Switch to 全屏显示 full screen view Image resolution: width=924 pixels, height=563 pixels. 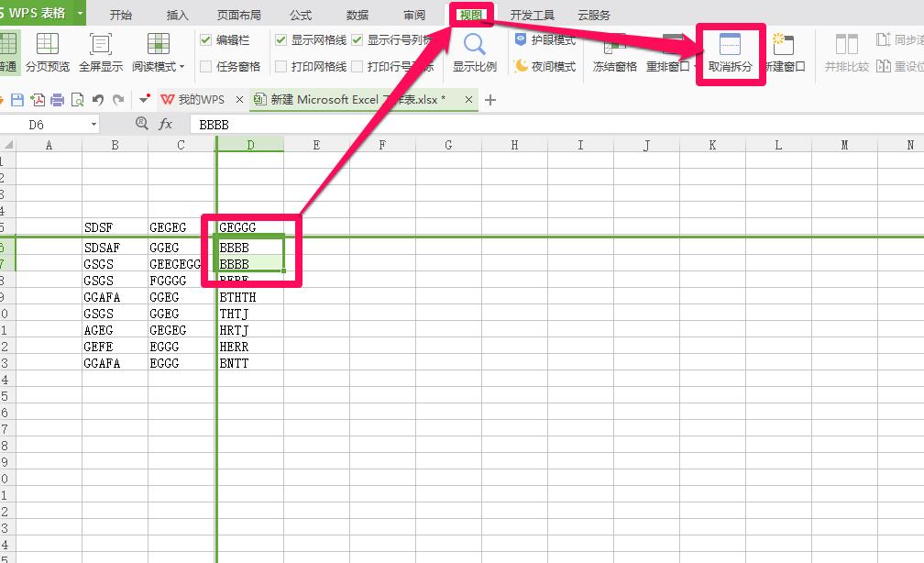101,50
